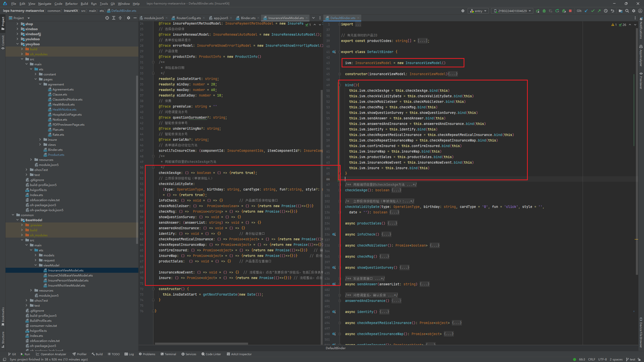
Task: Collapse the viewModel folder
Action: (x=35, y=265)
